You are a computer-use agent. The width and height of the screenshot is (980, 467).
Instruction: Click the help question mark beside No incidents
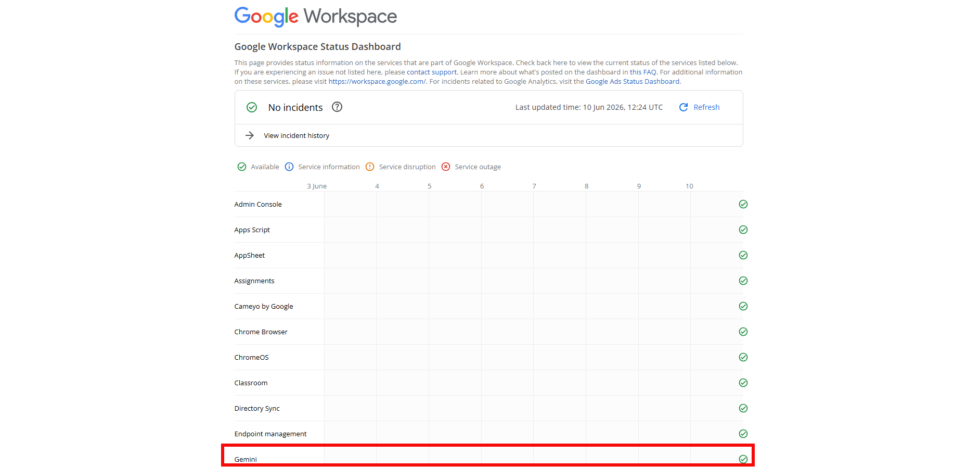pyautogui.click(x=337, y=107)
